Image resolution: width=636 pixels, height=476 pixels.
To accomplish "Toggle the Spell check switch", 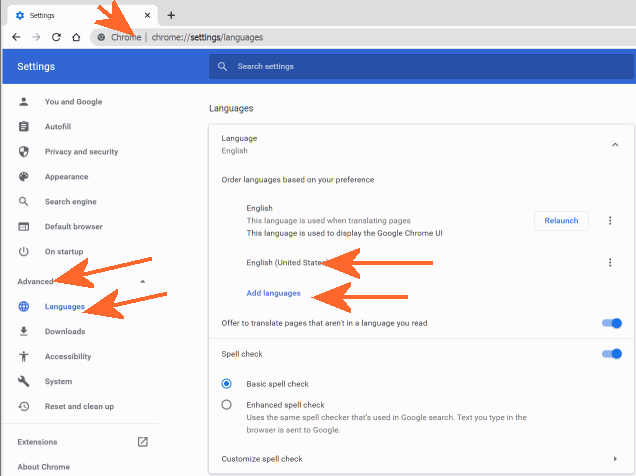I will coord(612,354).
